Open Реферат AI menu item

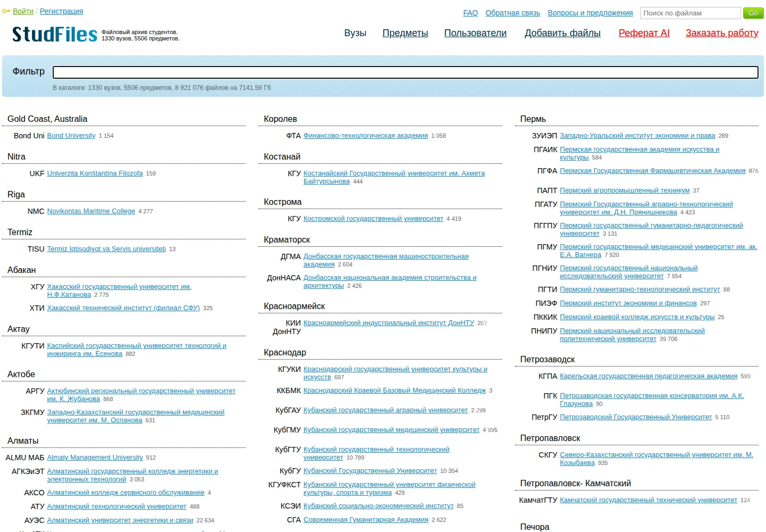[644, 33]
